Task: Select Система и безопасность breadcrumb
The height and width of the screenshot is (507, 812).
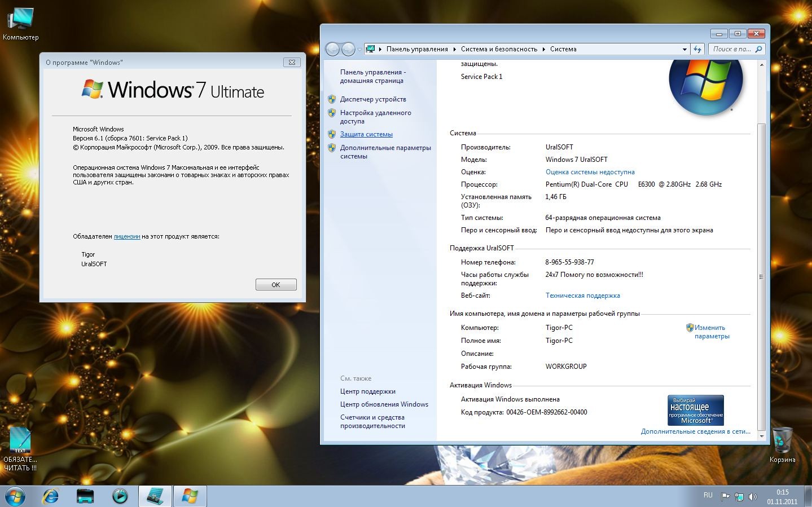Action: (x=499, y=49)
